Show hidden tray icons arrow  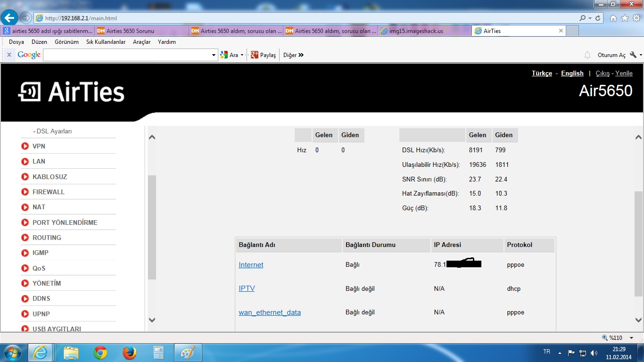pos(560,353)
